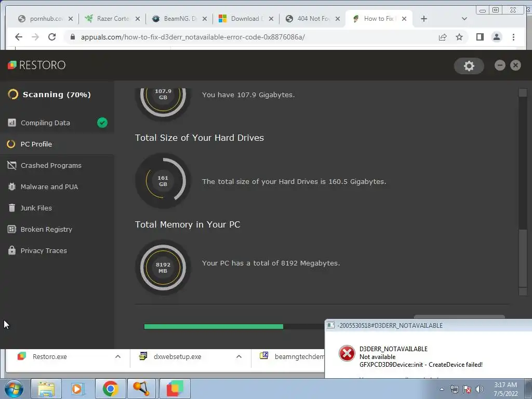Viewport: 532px width, 399px height.
Task: Click the address bar URL
Action: (x=193, y=37)
